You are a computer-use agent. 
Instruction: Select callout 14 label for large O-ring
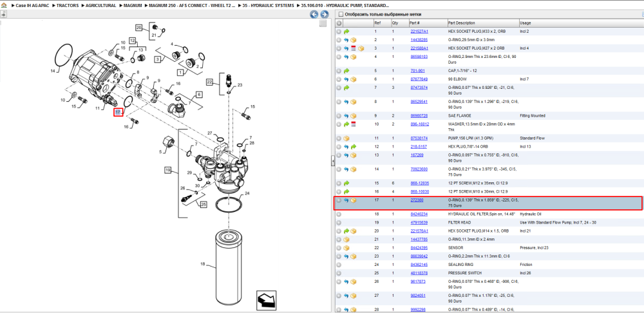pyautogui.click(x=53, y=71)
